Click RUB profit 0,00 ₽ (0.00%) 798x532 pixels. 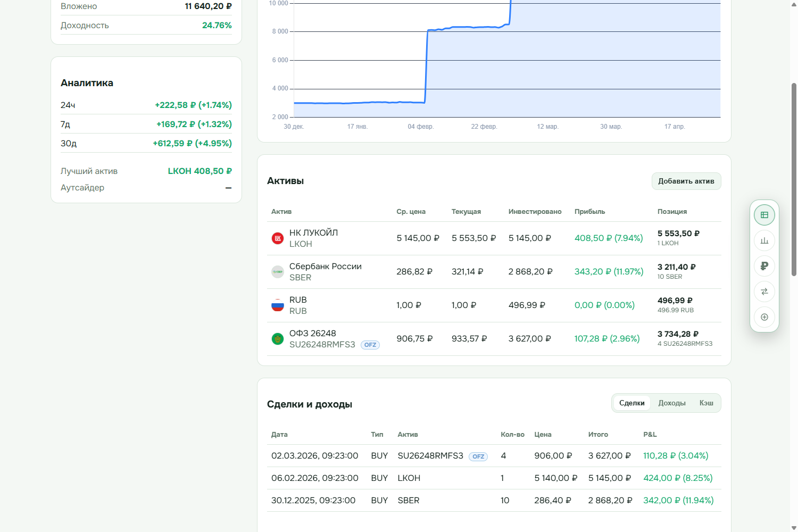click(604, 305)
